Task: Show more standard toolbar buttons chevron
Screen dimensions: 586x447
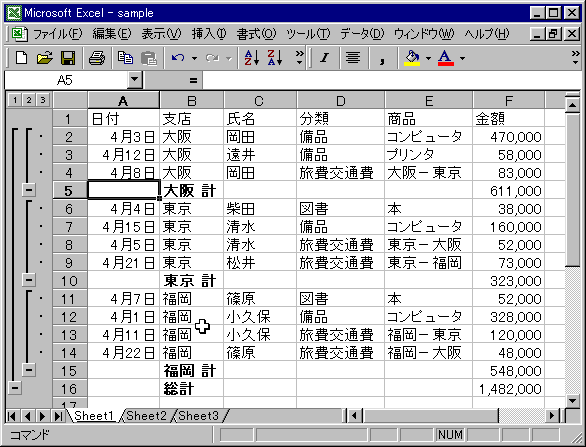Action: tap(299, 58)
